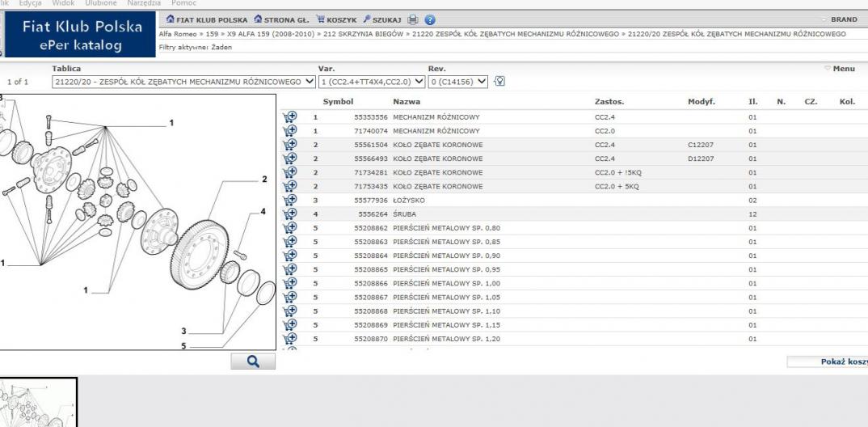Screen dimensions: 868x427
Task: Add part 71734281 to cart
Action: (289, 172)
